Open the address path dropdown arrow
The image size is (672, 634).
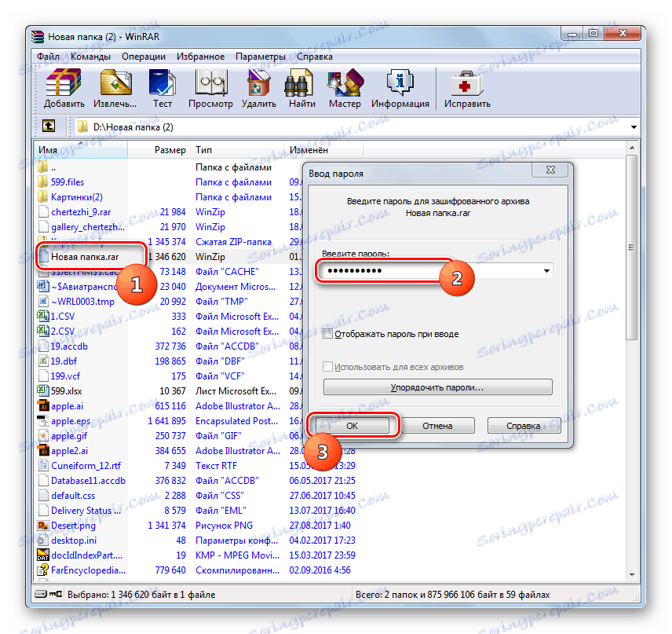[634, 127]
